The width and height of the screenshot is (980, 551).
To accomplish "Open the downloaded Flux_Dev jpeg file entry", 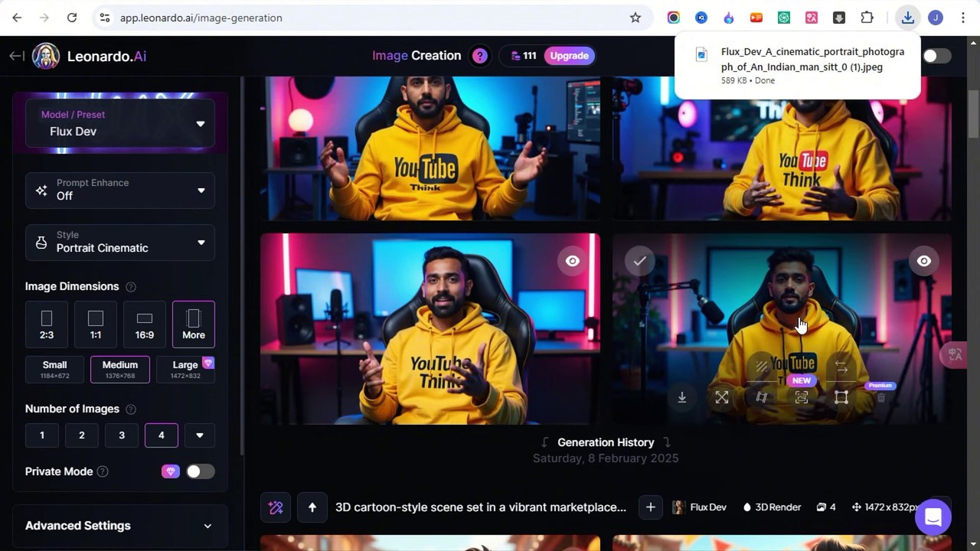I will tap(797, 66).
